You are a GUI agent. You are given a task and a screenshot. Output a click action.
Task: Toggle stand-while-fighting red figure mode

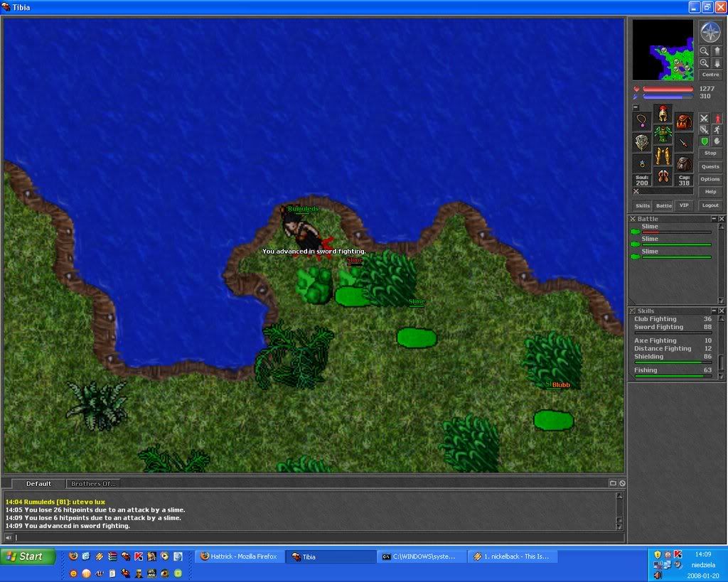pos(717,119)
